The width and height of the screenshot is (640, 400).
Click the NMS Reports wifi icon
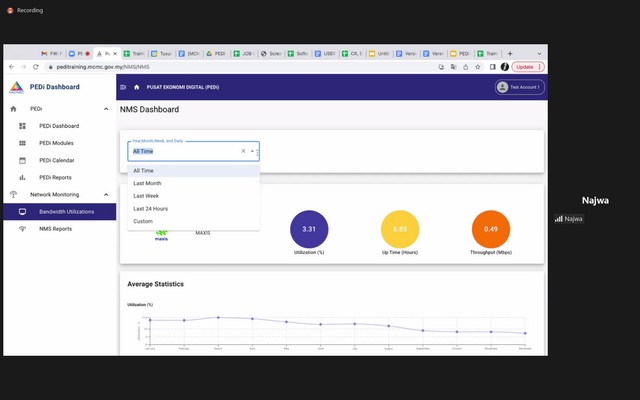(23, 229)
